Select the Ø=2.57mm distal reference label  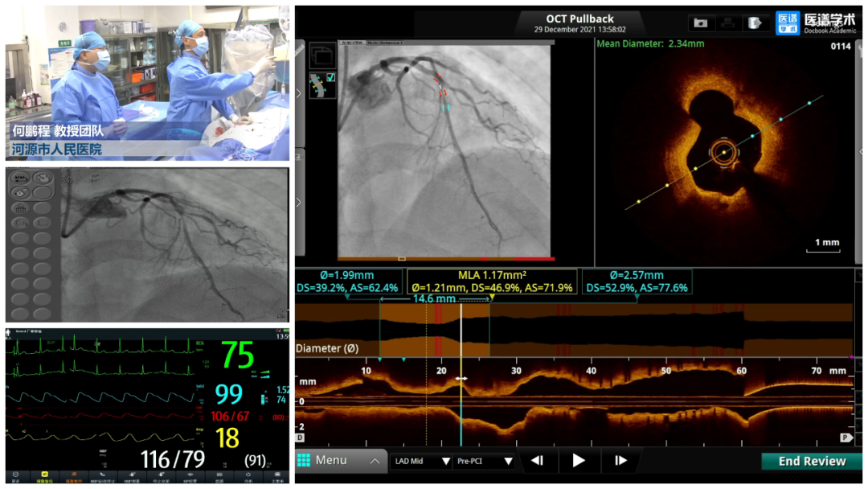coord(637,281)
